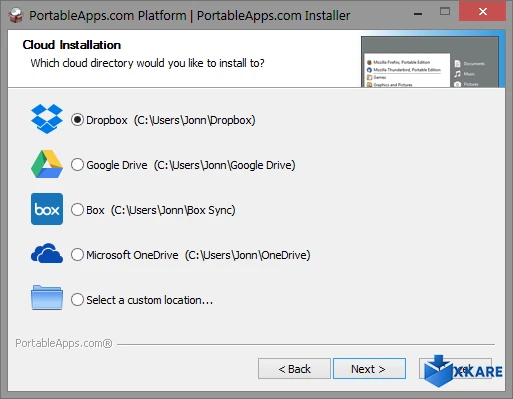Click the Google Drive logo icon
The width and height of the screenshot is (513, 399).
(47, 164)
